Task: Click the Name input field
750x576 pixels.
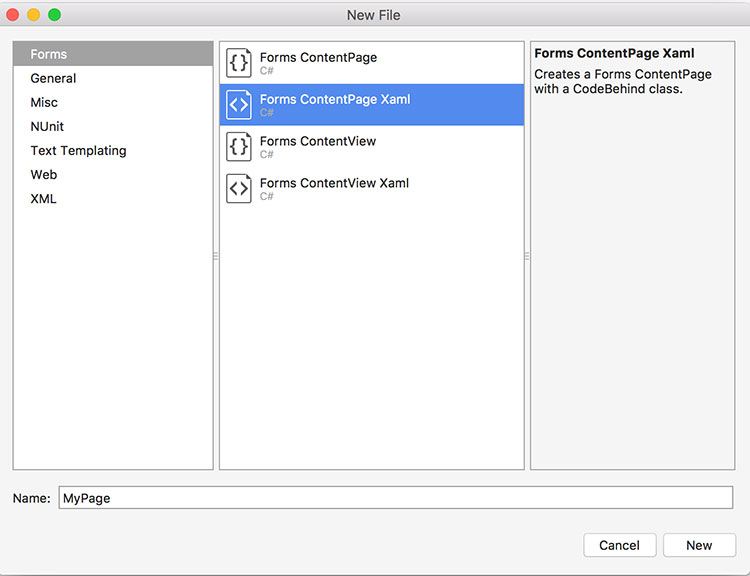Action: click(396, 498)
